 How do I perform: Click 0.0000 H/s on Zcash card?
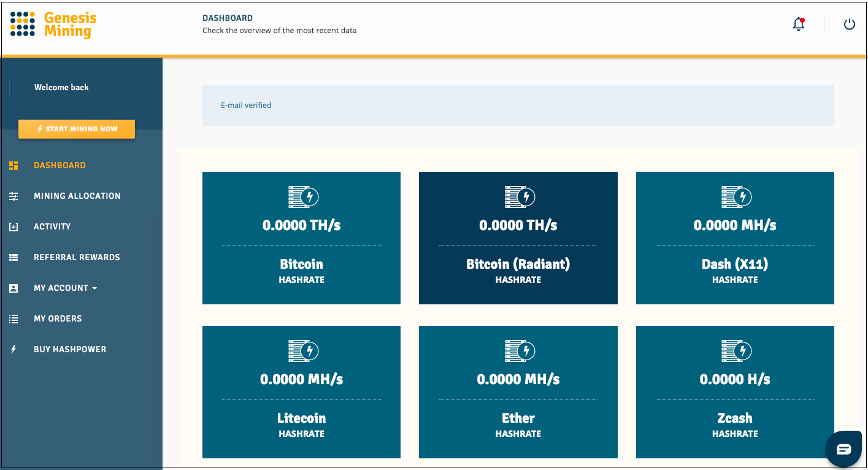pos(735,379)
